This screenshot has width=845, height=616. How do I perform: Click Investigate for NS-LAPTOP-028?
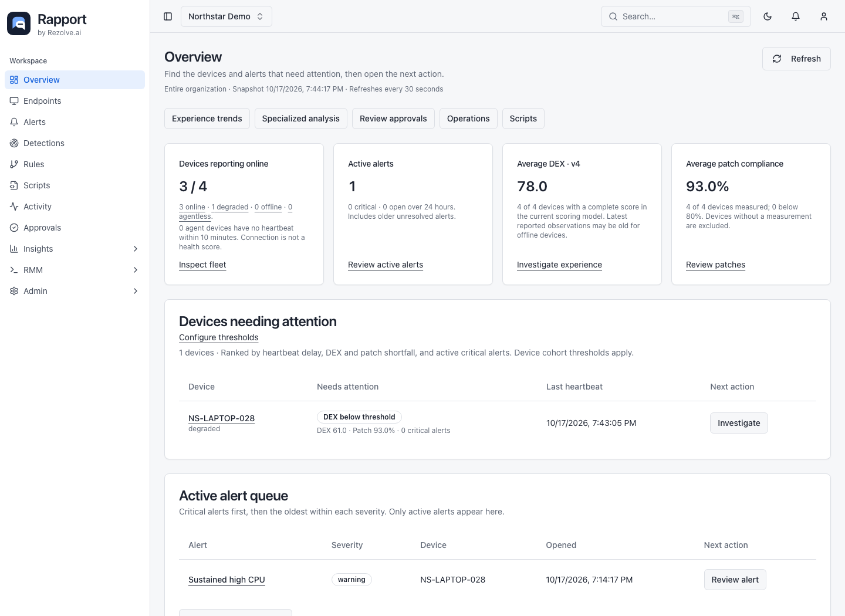739,423
